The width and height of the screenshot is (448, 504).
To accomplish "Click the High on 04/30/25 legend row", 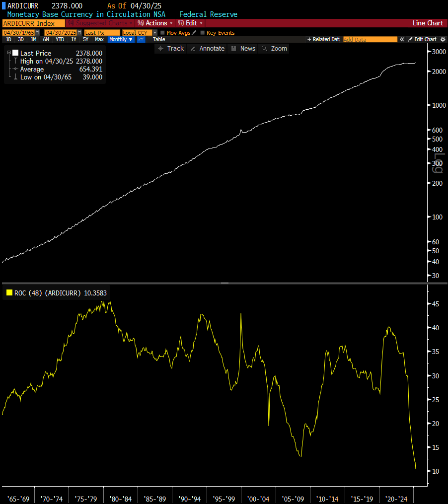I will [61, 61].
